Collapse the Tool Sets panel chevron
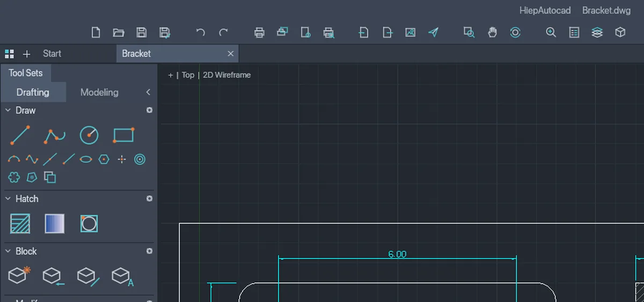Screen dimensions: 644x302 click(x=148, y=92)
